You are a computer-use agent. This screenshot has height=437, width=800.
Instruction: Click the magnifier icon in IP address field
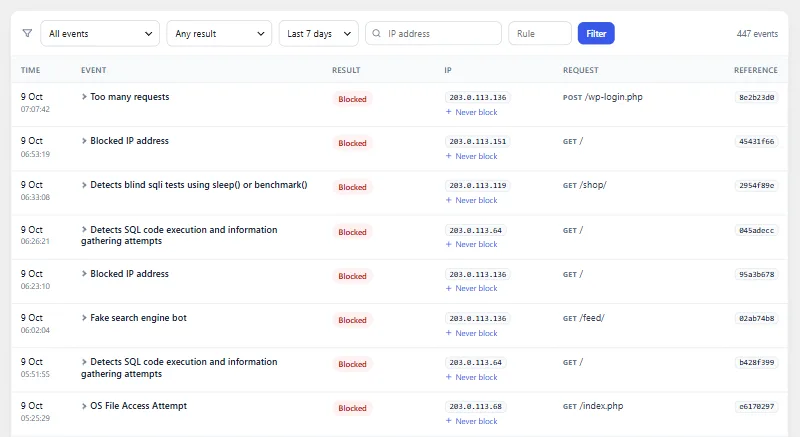(377, 33)
